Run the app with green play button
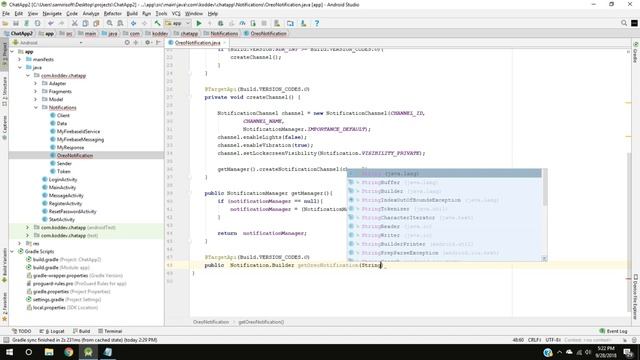640x360 pixels. 199,23
